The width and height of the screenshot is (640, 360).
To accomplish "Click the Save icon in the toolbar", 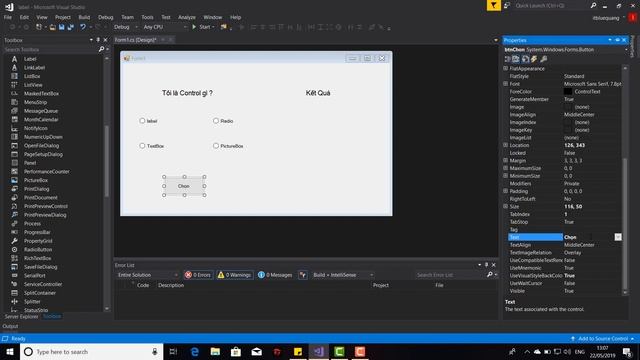I will pos(62,27).
